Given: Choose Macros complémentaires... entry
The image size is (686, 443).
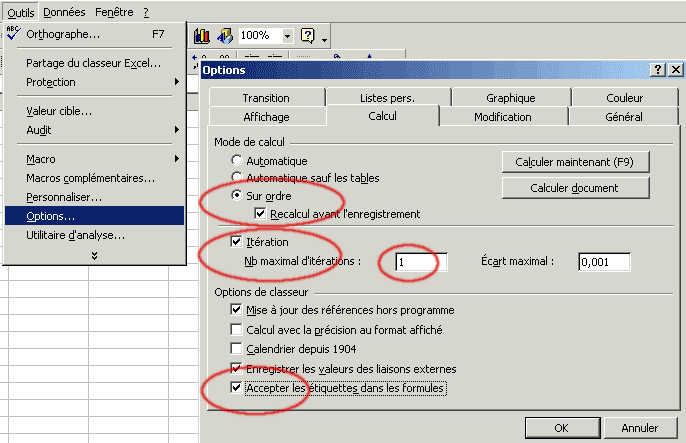Looking at the screenshot, I should tap(94, 178).
